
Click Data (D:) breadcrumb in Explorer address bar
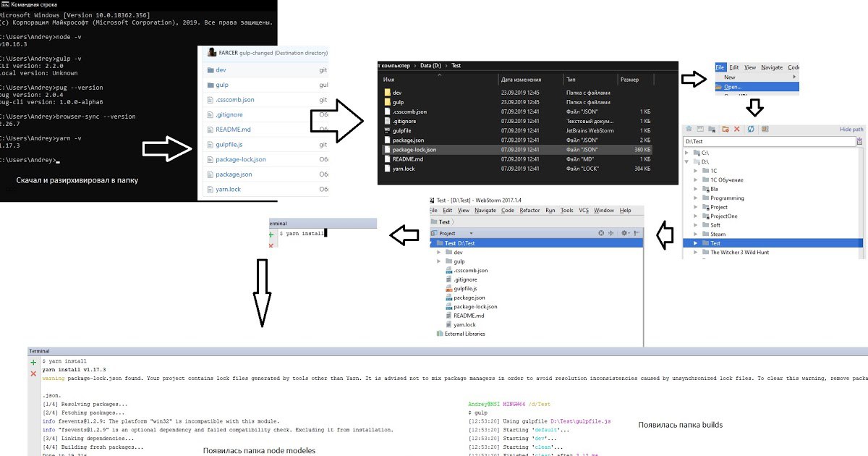click(x=432, y=65)
